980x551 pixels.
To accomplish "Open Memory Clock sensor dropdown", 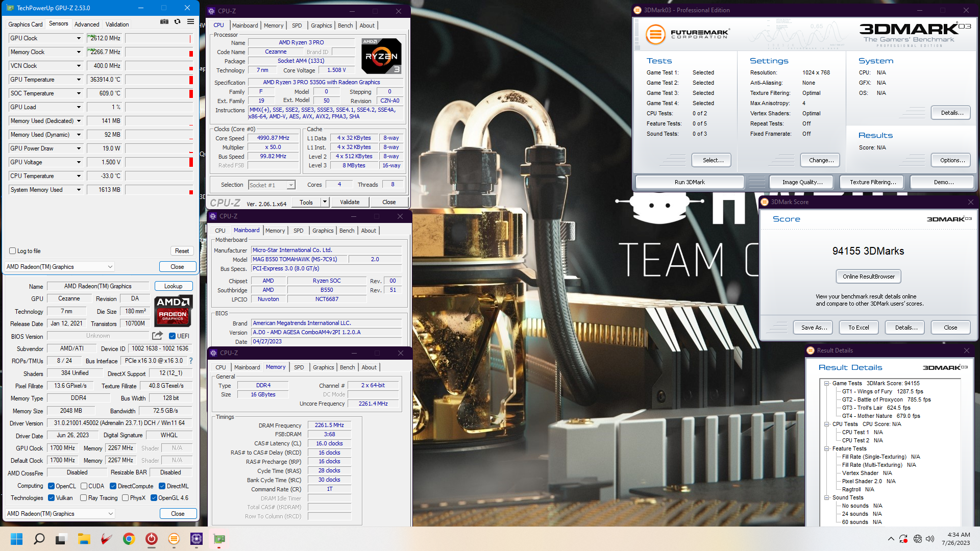I will [x=79, y=52].
